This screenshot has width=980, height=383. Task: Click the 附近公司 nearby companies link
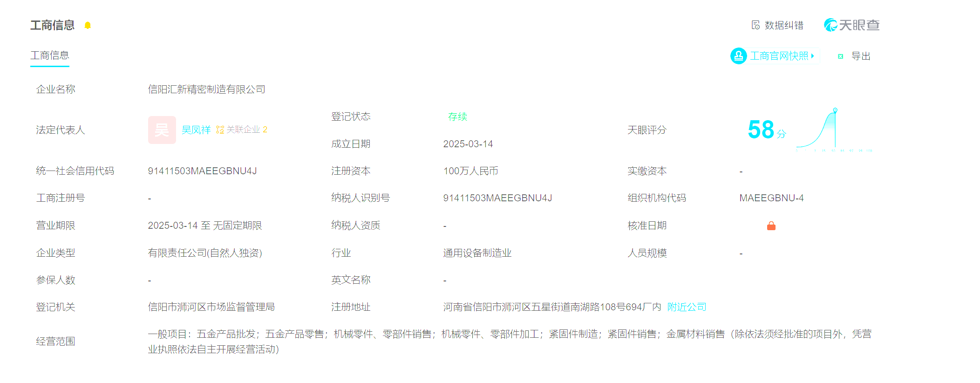point(687,307)
